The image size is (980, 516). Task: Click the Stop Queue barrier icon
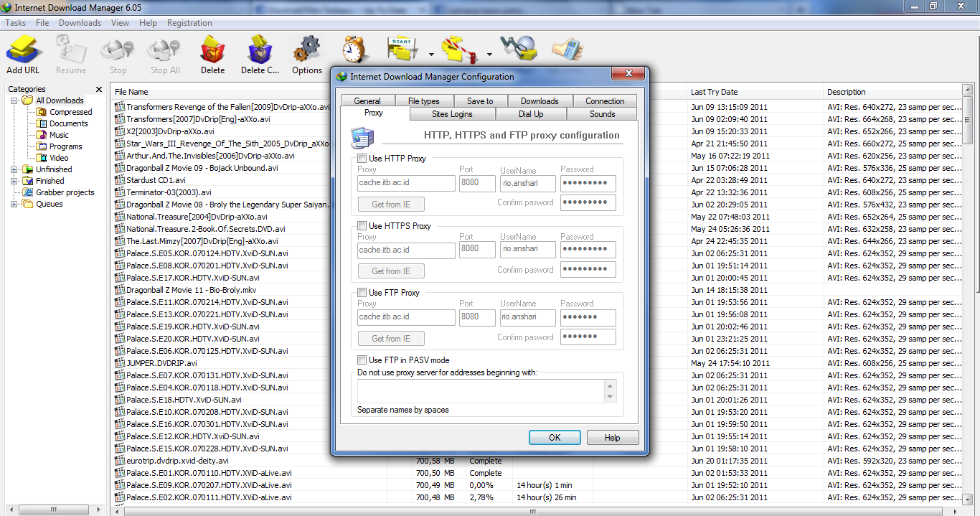460,50
